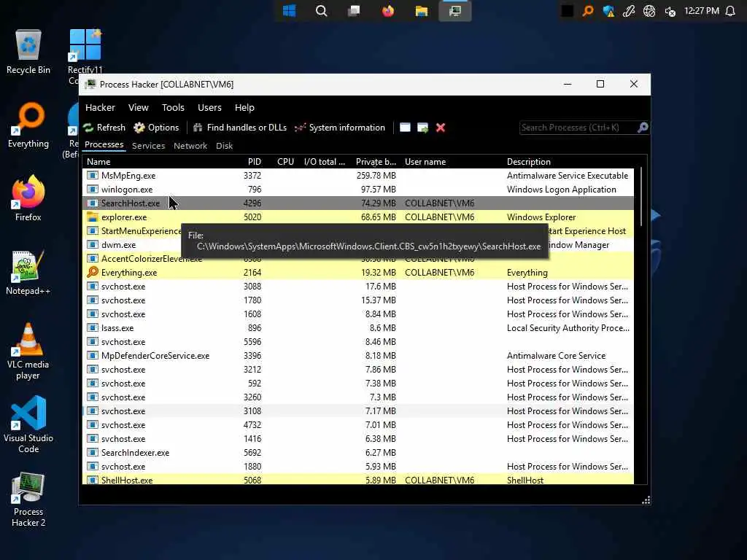Open the Users menu
Screen dimensions: 747x560
[x=209, y=108]
